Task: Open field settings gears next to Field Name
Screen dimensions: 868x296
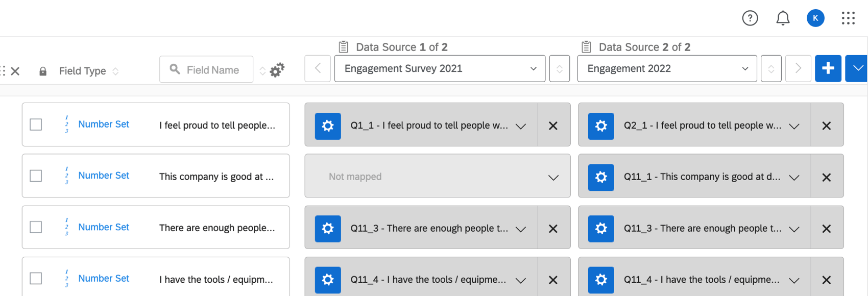Action: 277,70
